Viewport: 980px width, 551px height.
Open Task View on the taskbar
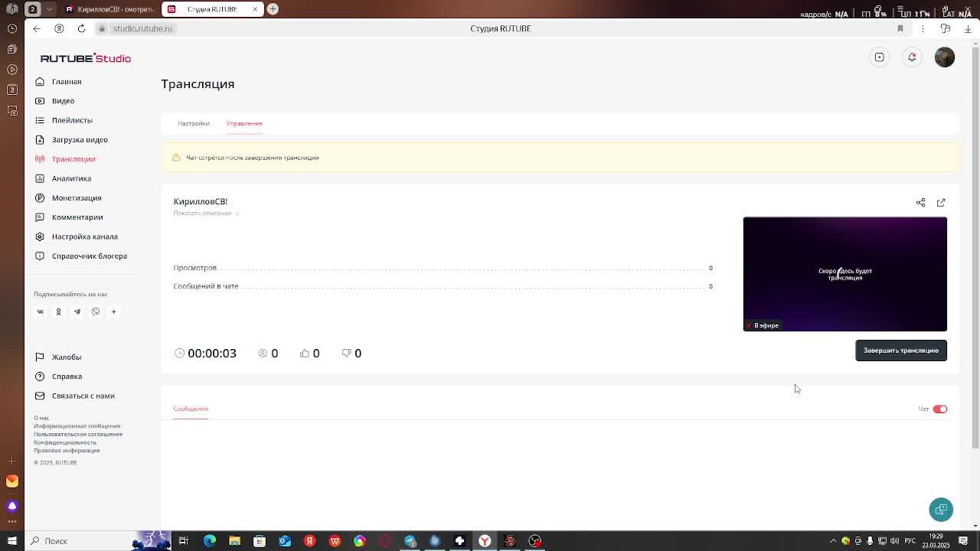[x=184, y=541]
